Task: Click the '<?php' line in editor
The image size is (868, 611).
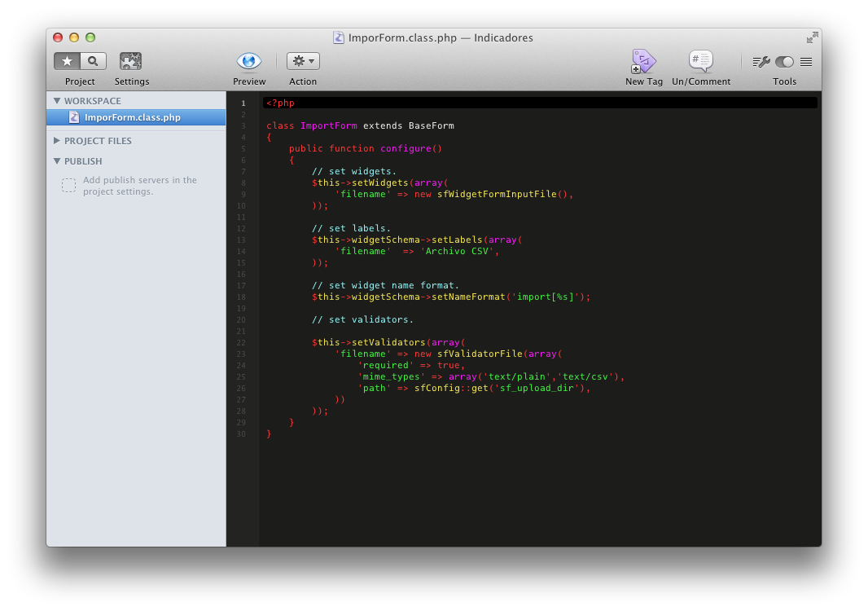Action: click(540, 103)
